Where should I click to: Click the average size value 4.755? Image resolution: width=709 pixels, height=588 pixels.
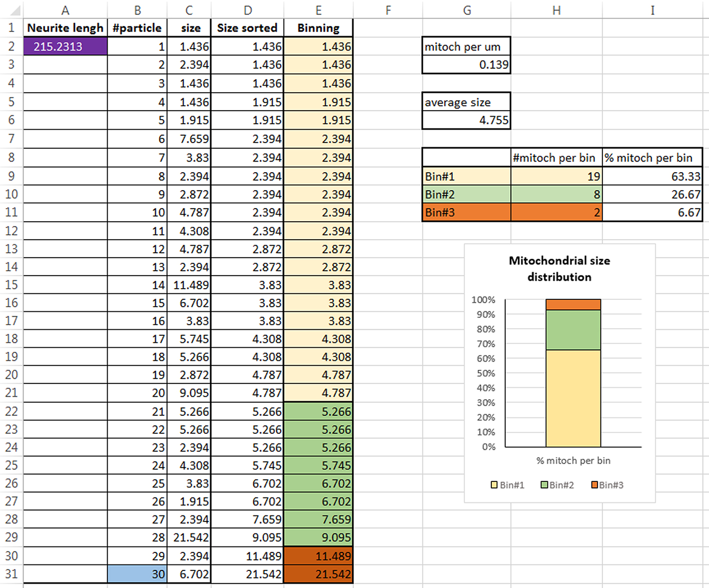(x=466, y=120)
